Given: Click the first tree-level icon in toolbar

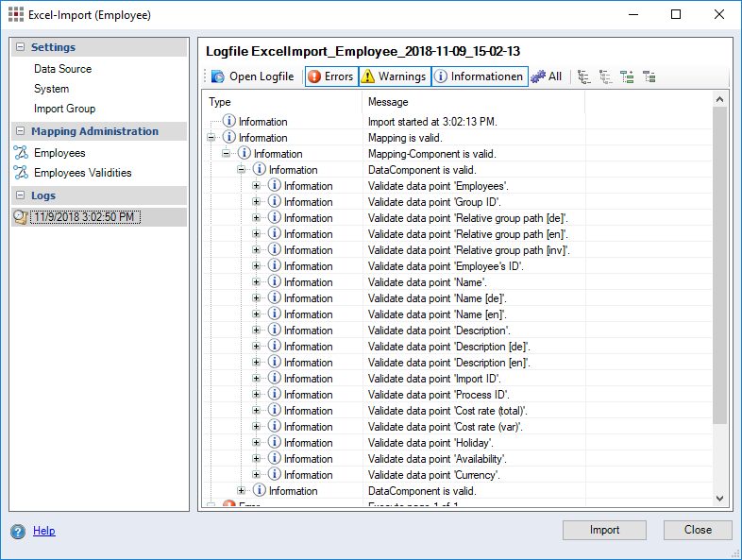Looking at the screenshot, I should pos(584,76).
